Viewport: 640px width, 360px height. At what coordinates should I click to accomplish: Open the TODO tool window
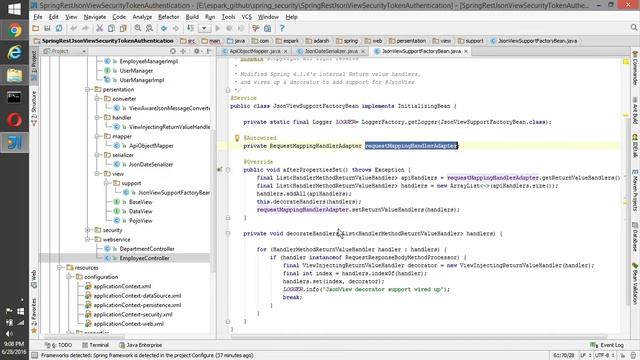coord(59,345)
